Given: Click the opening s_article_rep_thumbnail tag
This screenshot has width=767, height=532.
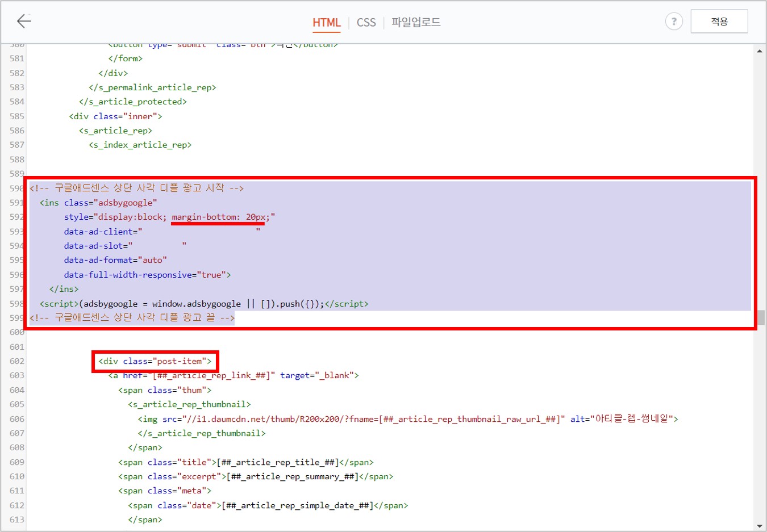Looking at the screenshot, I should click(x=189, y=404).
